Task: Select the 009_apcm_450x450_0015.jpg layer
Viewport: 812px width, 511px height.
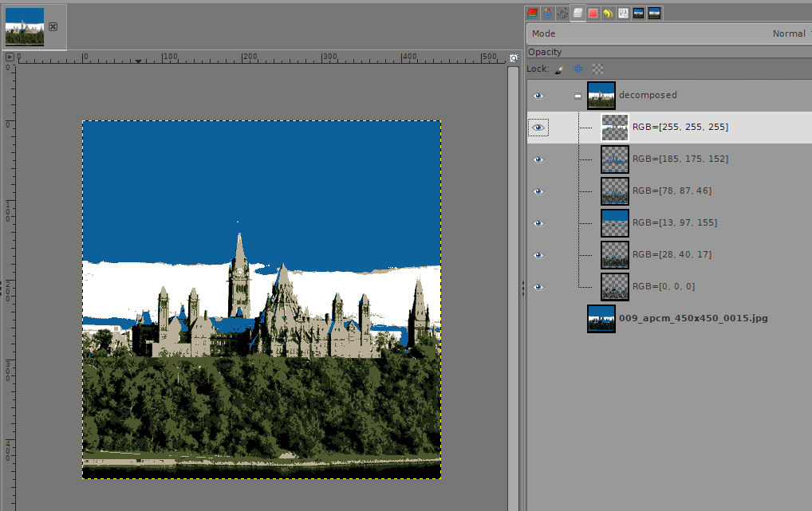Action: point(692,318)
